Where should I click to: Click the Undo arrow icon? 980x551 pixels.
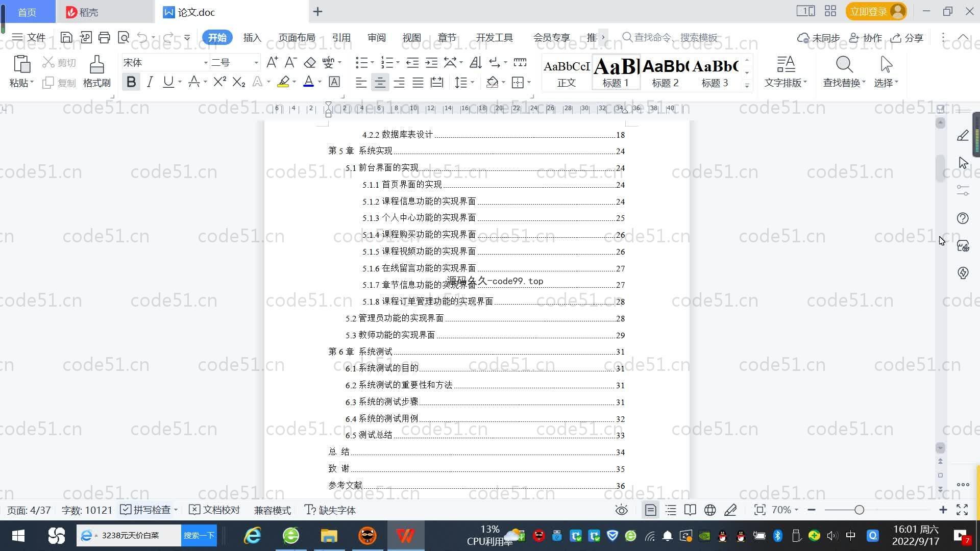click(142, 37)
